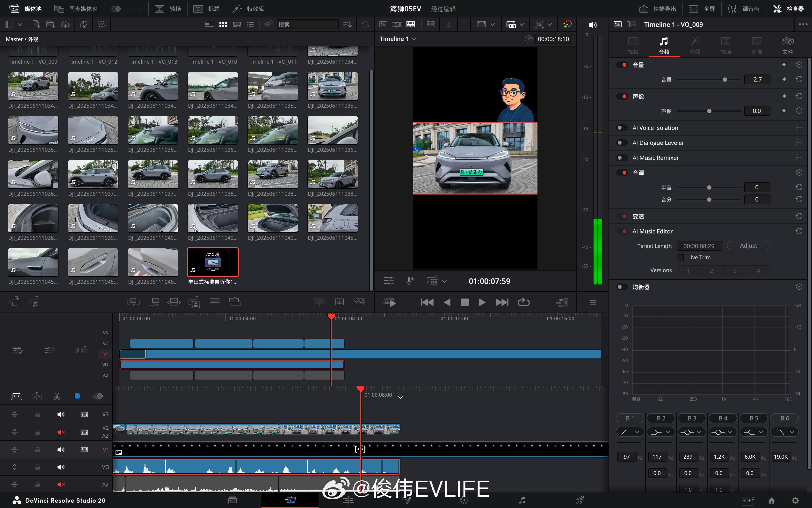Image resolution: width=812 pixels, height=508 pixels.
Task: Open the viewer overlay POI dropdown
Action: (x=444, y=281)
